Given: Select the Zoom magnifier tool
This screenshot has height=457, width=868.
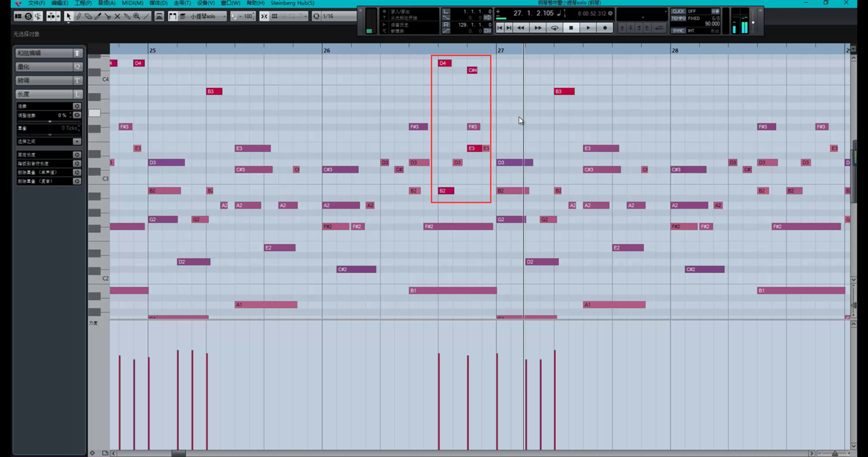Looking at the screenshot, I should (137, 16).
